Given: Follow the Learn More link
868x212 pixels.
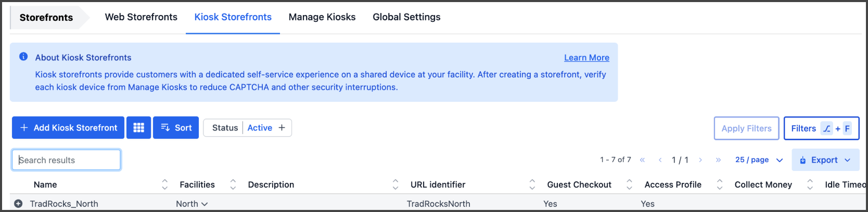Looking at the screenshot, I should tap(586, 58).
